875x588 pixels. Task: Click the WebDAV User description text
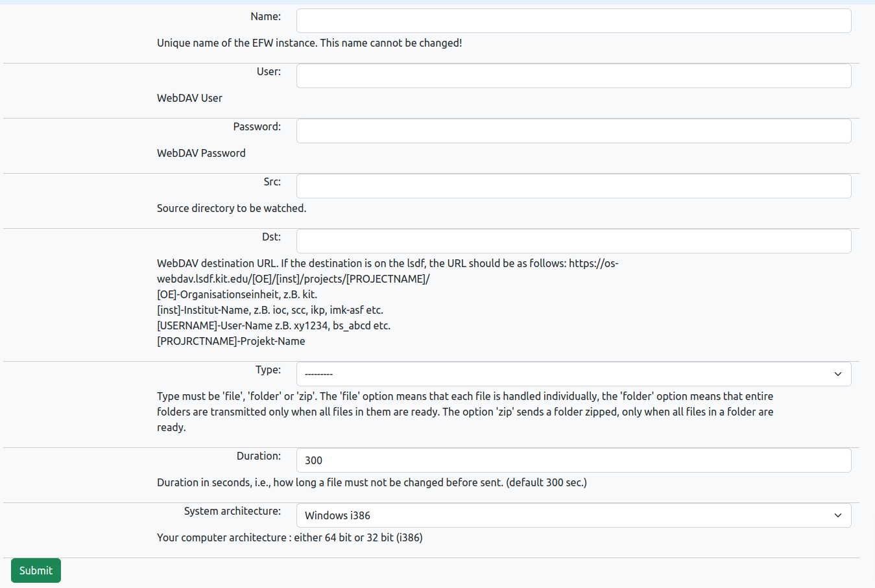tap(189, 98)
